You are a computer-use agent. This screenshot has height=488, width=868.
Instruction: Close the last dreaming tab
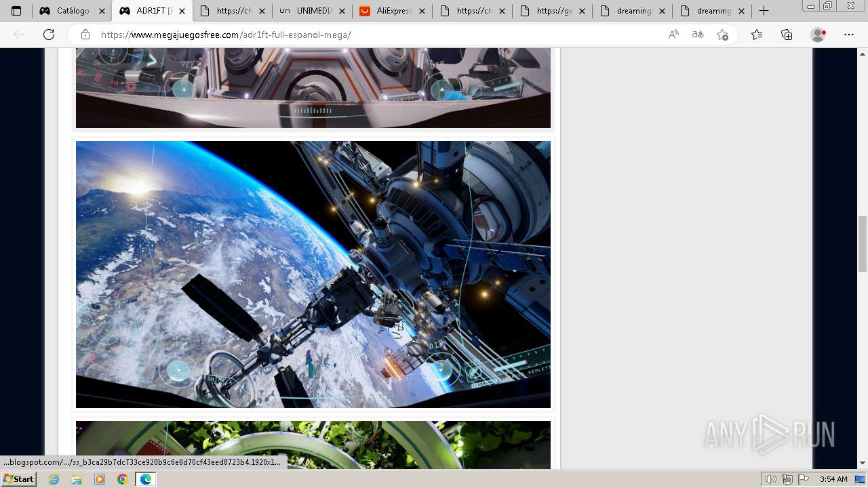(x=742, y=11)
